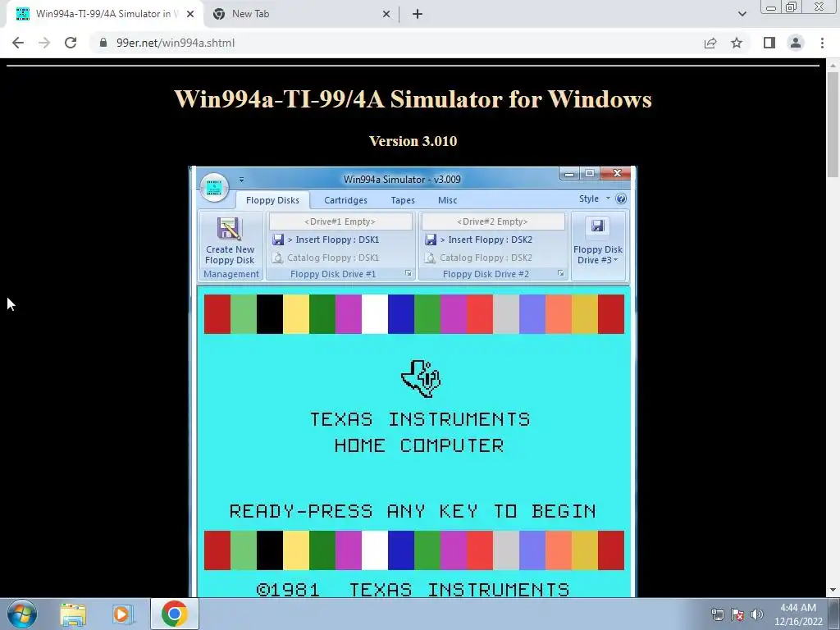This screenshot has width=840, height=630.
Task: Open the Chrome three-dot menu
Action: (822, 43)
